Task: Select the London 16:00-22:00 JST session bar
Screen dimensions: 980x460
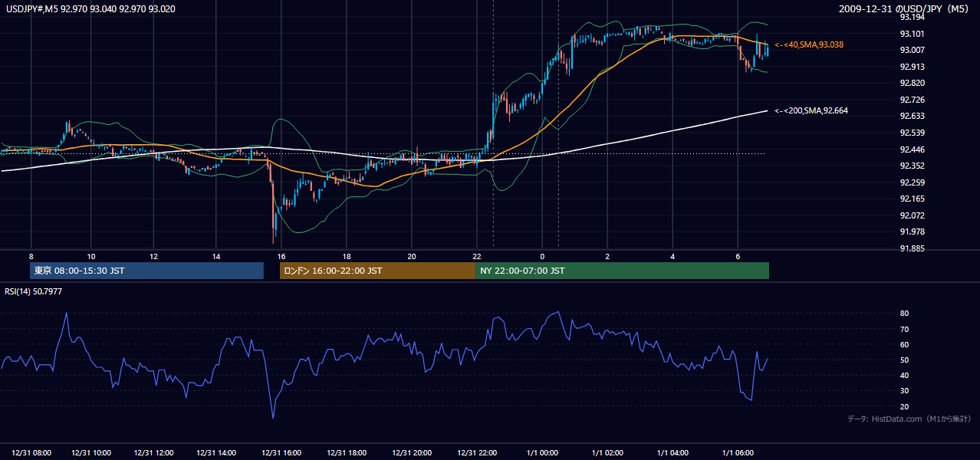Action: coord(377,271)
